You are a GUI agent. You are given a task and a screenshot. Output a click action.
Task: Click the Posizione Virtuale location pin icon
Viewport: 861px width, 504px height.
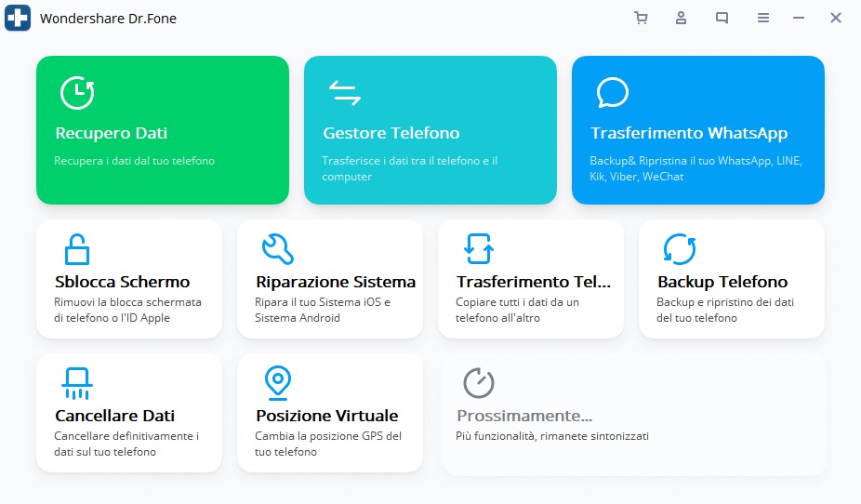click(278, 383)
